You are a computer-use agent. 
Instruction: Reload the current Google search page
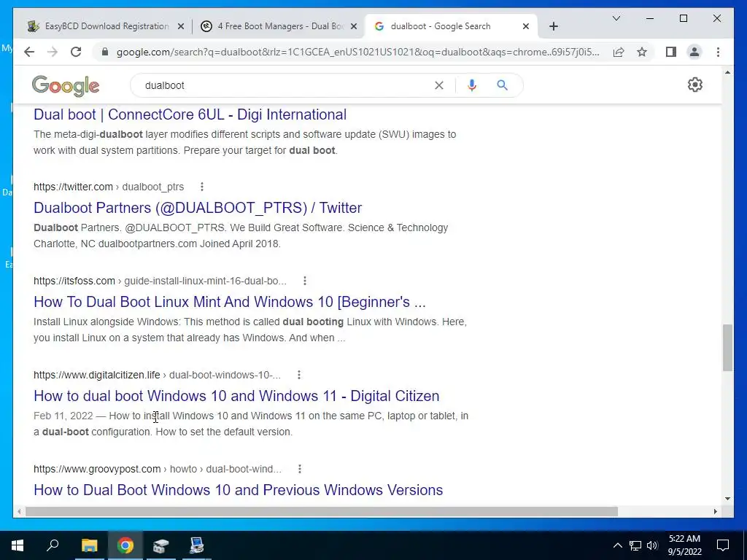tap(76, 52)
